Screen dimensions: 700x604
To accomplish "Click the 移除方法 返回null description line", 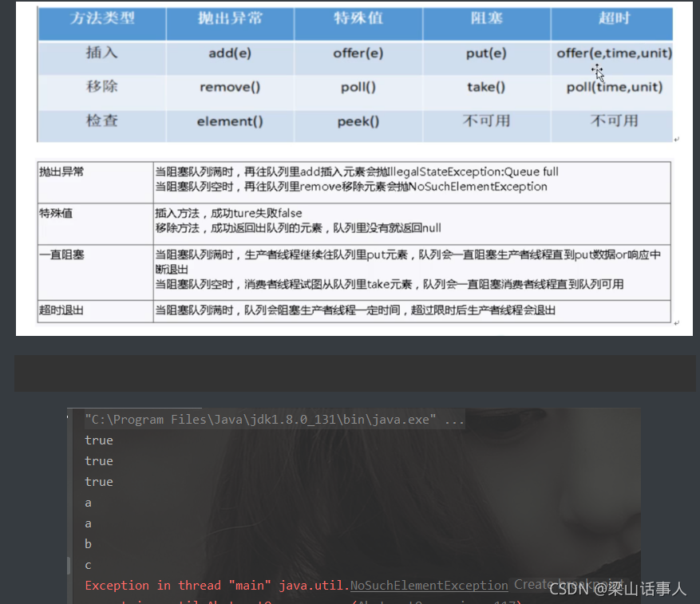I will 298,228.
